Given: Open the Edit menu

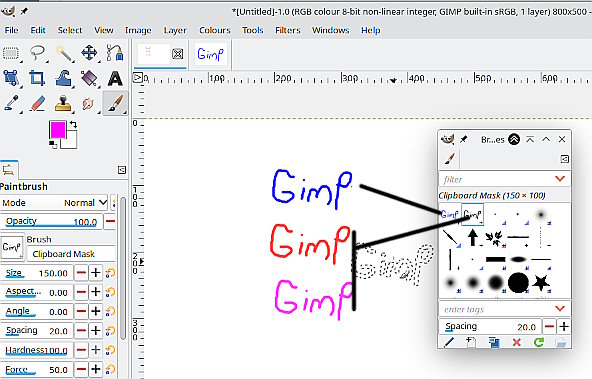Looking at the screenshot, I should coord(38,30).
